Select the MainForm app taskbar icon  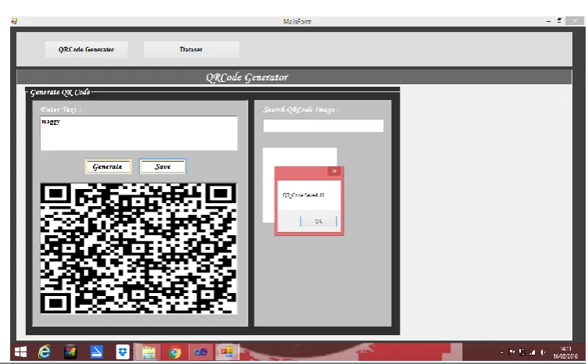point(227,352)
